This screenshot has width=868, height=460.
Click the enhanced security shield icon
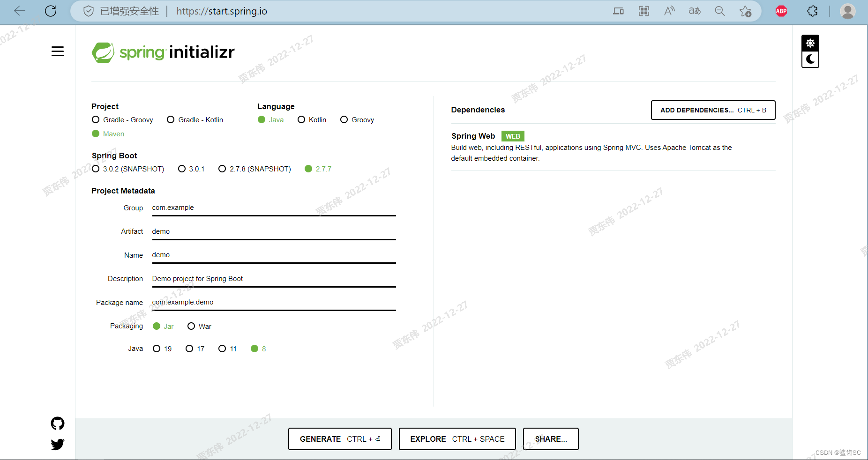tap(89, 11)
